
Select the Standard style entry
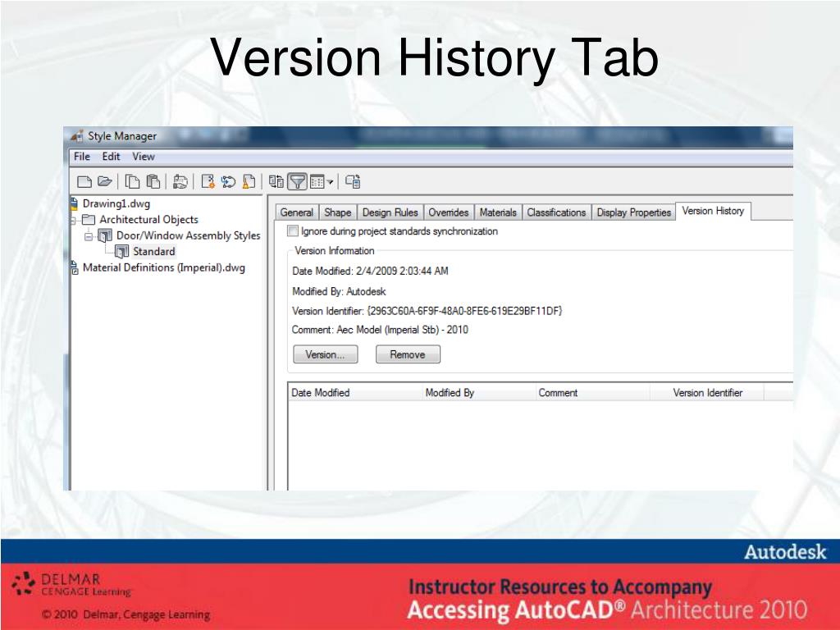click(154, 251)
